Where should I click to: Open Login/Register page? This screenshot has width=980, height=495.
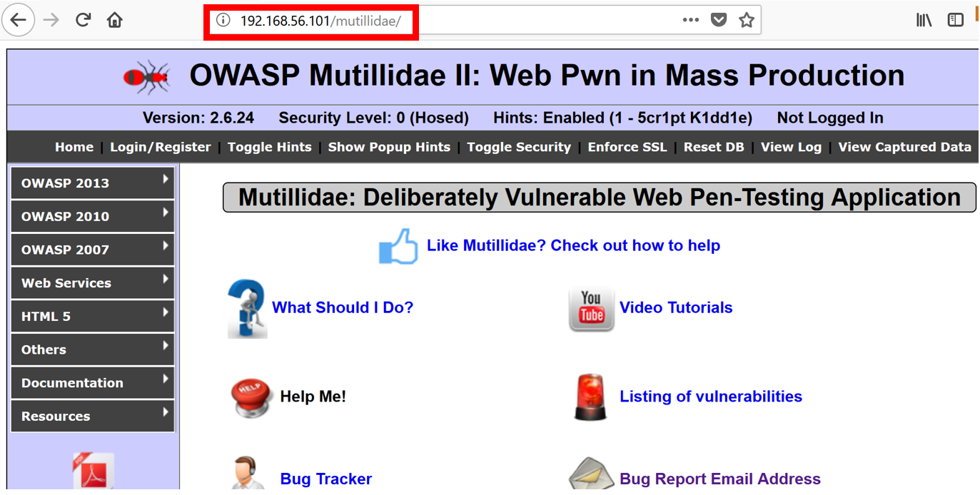click(x=161, y=147)
